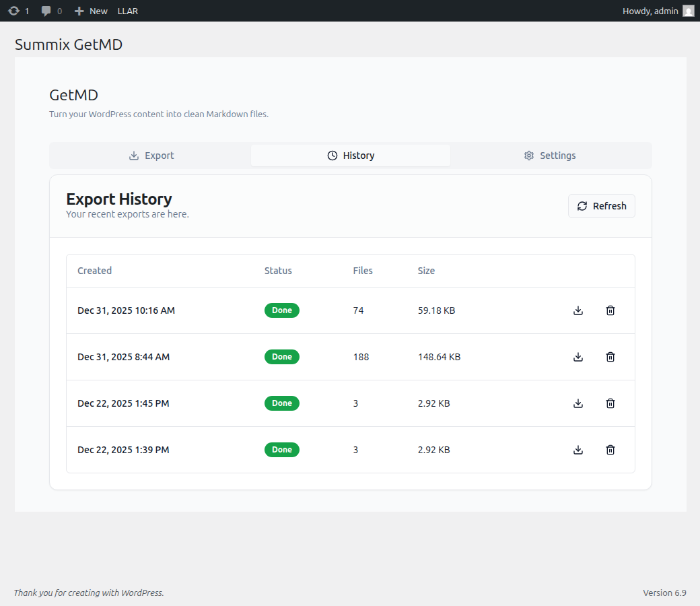Click the Files column header
This screenshot has width=700, height=606.
[x=363, y=271]
